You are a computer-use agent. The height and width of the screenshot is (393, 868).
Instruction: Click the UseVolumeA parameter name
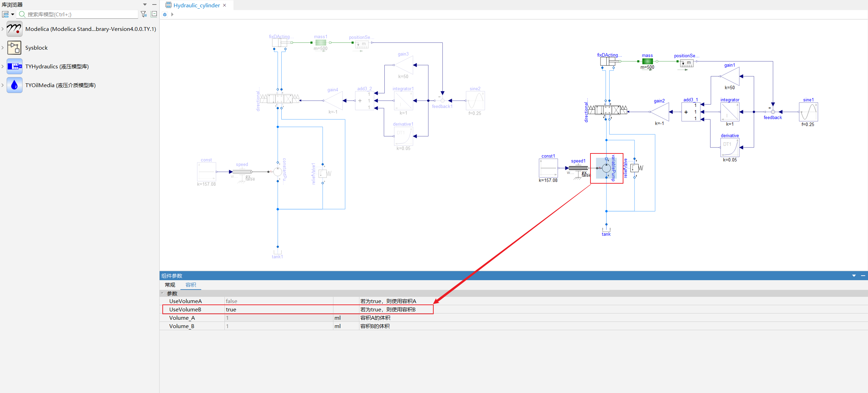(x=186, y=301)
